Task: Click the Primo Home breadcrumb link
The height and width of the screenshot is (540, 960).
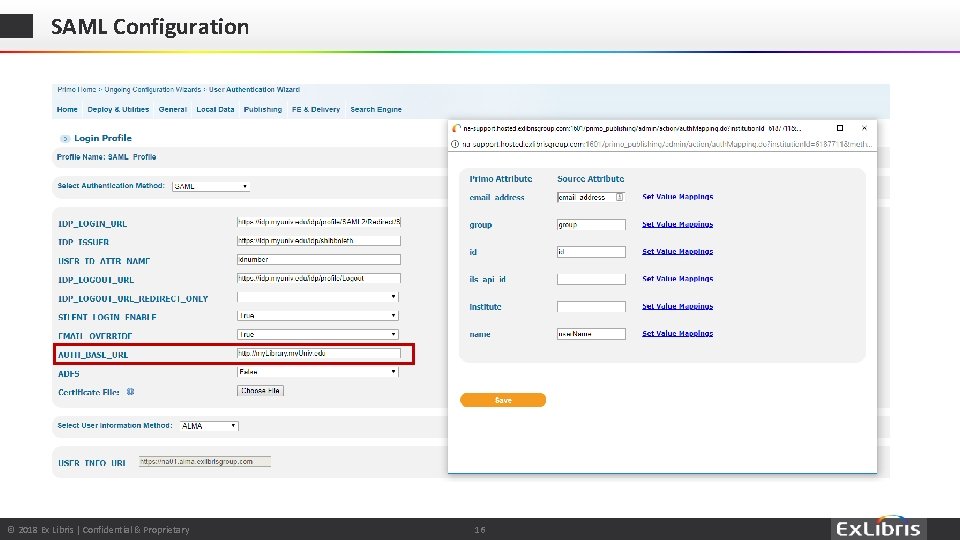Action: (x=77, y=89)
